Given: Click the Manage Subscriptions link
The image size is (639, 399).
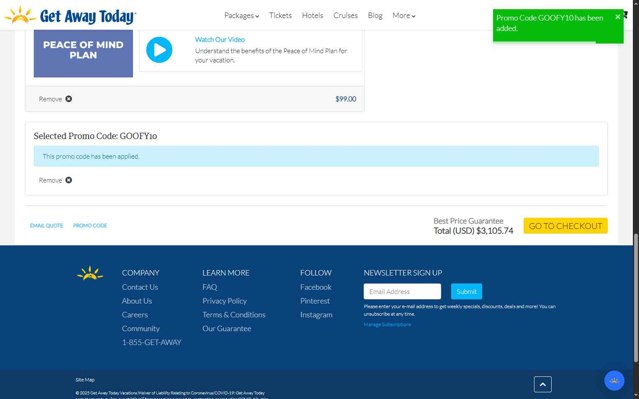Looking at the screenshot, I should point(387,324).
